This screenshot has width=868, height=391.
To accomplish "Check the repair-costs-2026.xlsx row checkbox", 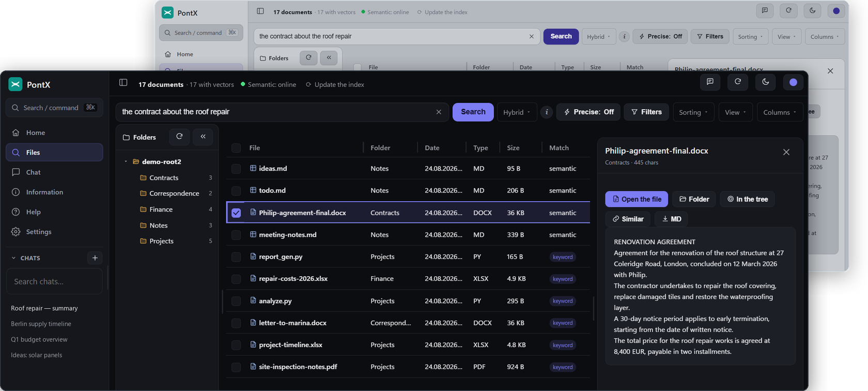I will pyautogui.click(x=236, y=279).
